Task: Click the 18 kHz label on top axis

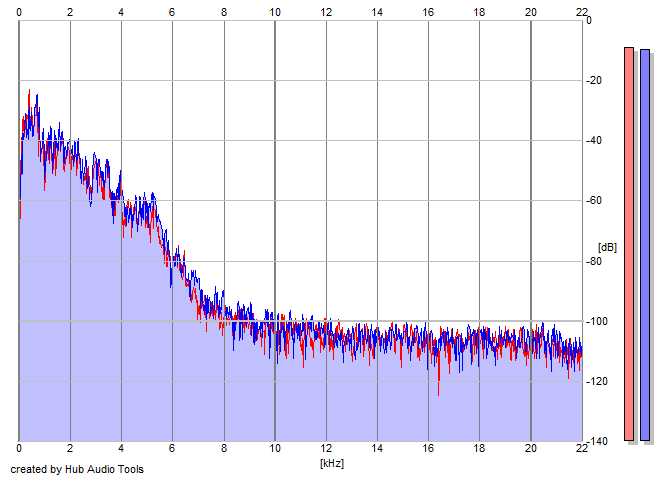Action: pos(479,12)
